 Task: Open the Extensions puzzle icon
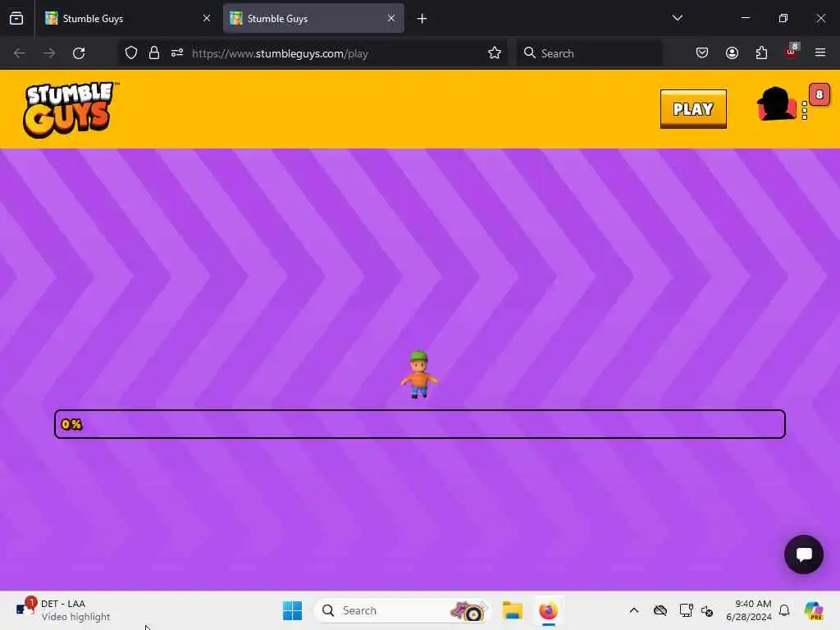pos(761,53)
